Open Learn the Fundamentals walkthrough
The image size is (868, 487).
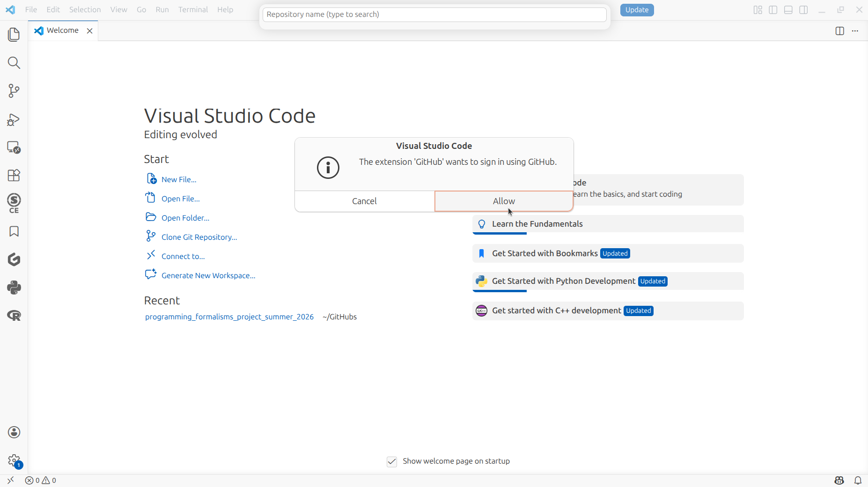(608, 224)
